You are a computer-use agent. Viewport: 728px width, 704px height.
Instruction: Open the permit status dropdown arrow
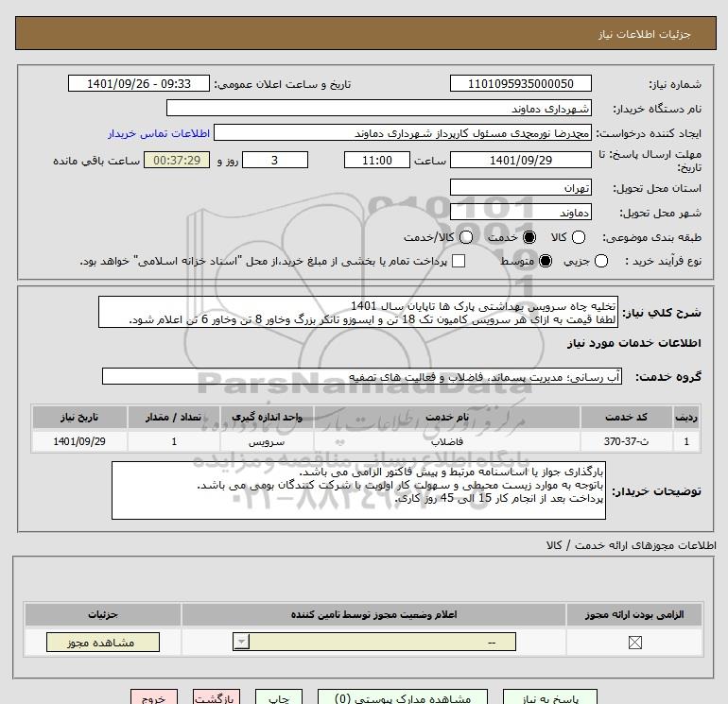coord(241,643)
